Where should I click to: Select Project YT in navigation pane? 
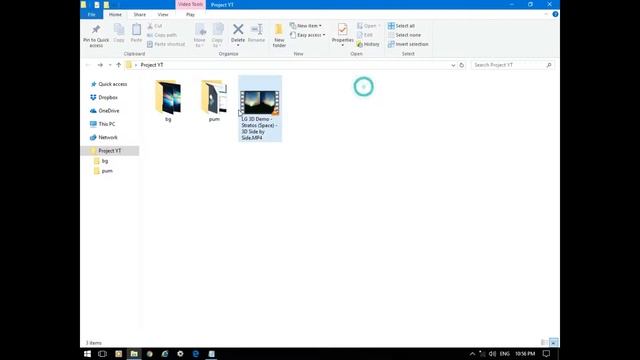tap(110, 151)
